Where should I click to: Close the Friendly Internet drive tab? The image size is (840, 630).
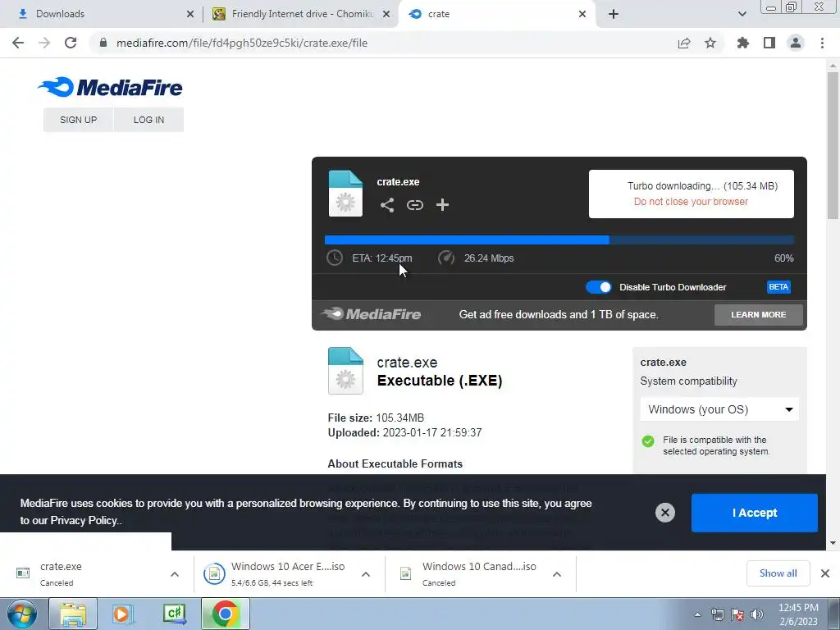click(x=386, y=14)
